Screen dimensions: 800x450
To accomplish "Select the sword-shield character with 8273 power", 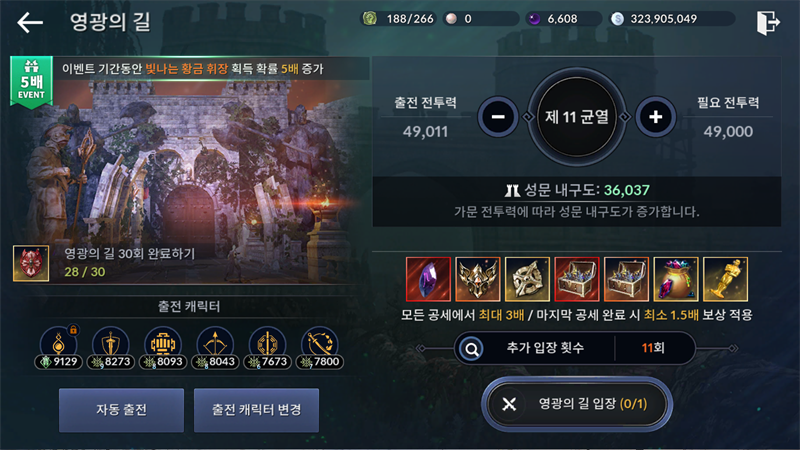I will click(x=111, y=348).
